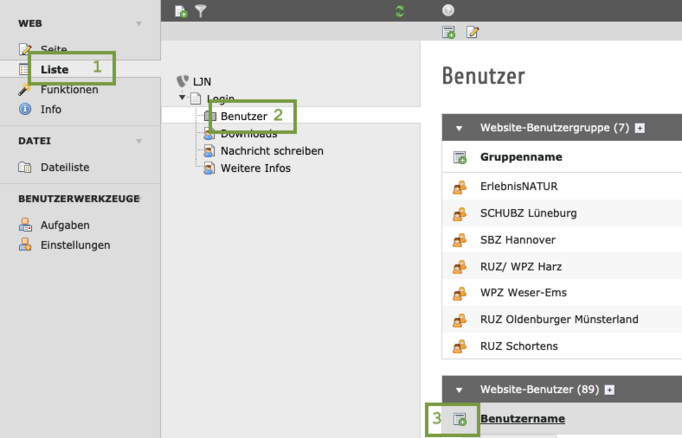The image size is (682, 438).
Task: Open the Liste module
Action: point(54,70)
